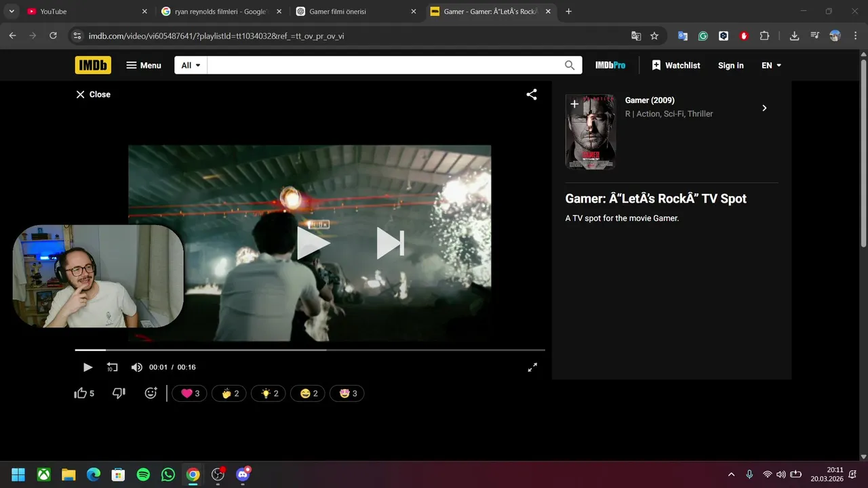
Task: Open a new browser tab
Action: [568, 12]
